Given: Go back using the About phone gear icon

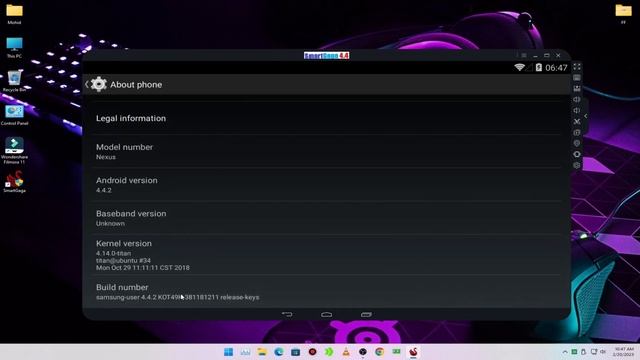Looking at the screenshot, I should point(98,84).
